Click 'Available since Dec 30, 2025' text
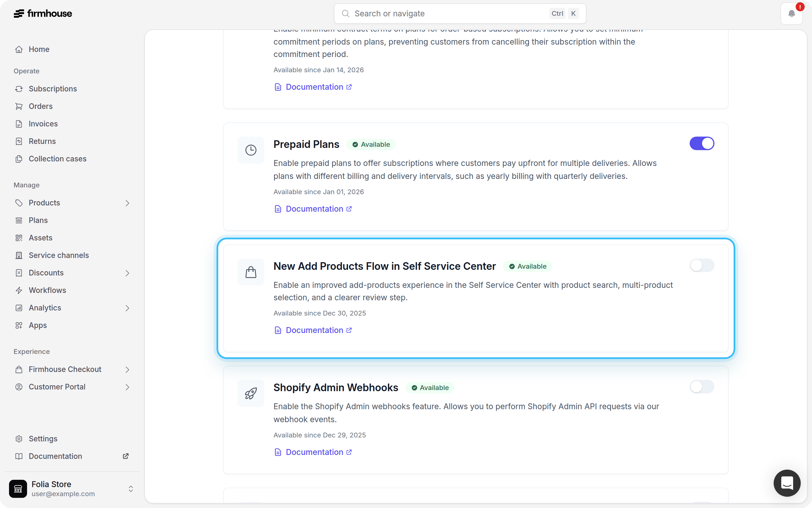Screen dimensions: 812x508 pyautogui.click(x=319, y=313)
